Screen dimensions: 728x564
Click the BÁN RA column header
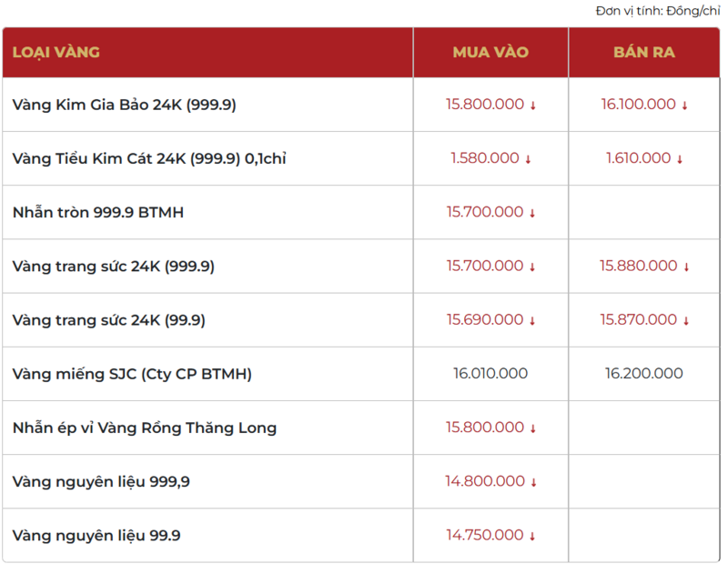[x=644, y=53]
